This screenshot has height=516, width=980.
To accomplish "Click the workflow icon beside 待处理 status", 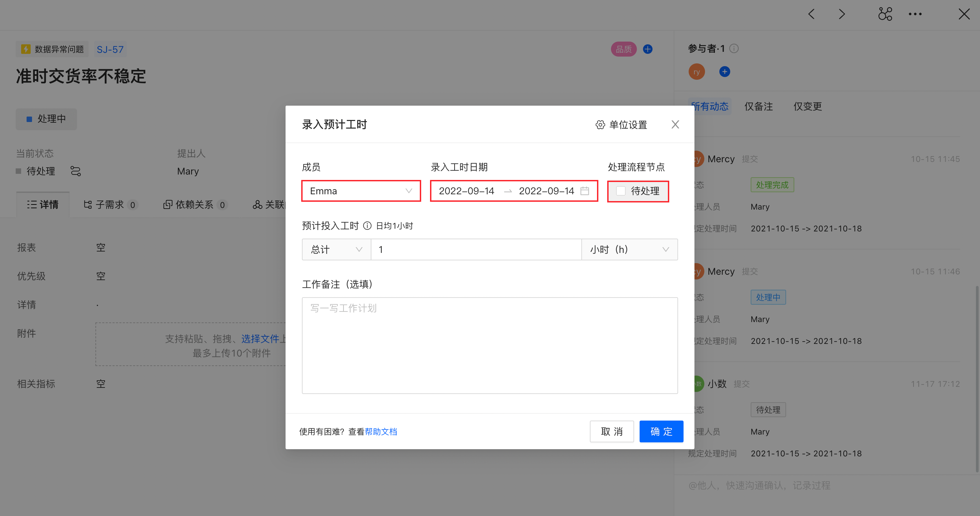I will click(x=76, y=171).
